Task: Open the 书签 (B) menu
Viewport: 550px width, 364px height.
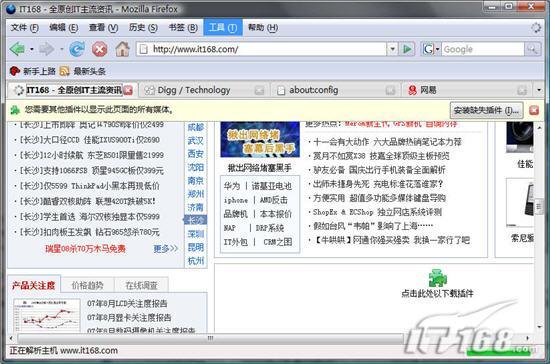Action: coord(183,28)
